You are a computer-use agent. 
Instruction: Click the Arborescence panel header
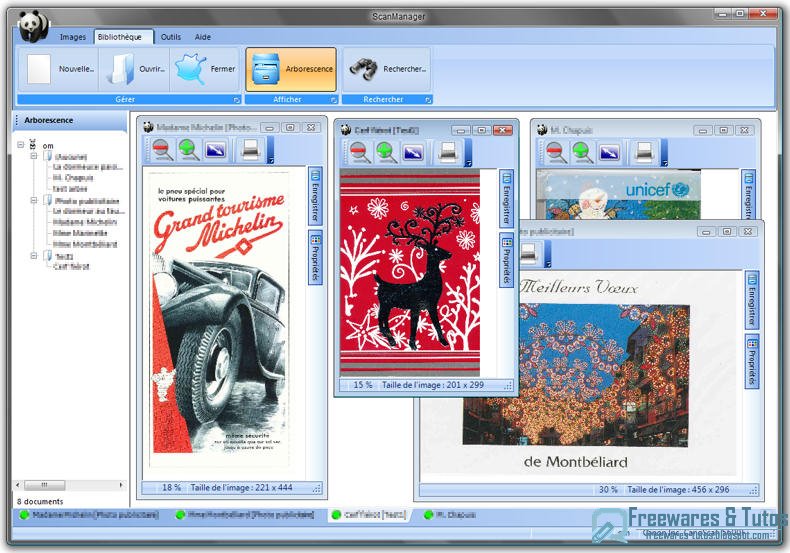click(70, 120)
